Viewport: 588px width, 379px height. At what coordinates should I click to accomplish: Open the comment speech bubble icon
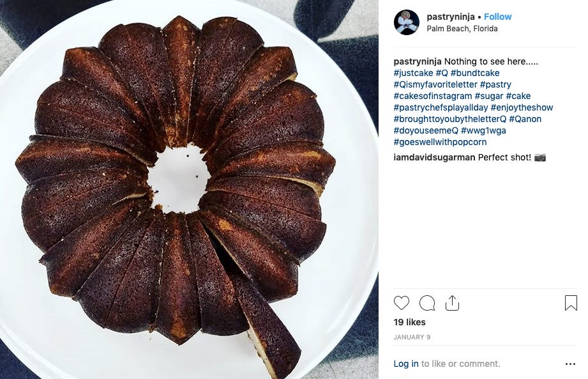426,303
